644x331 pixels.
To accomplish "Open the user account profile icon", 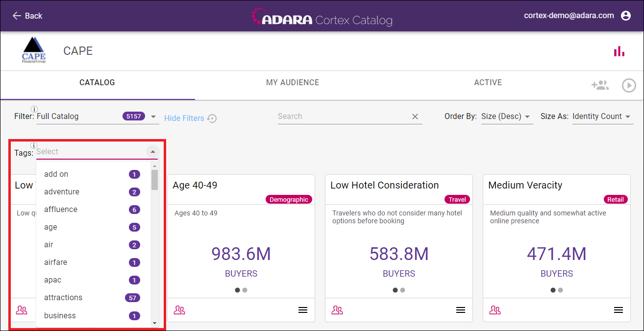I will point(626,16).
